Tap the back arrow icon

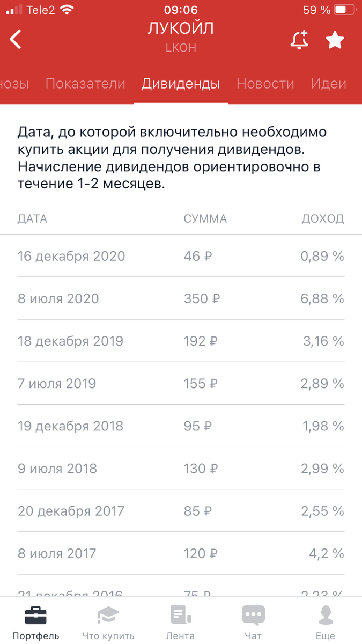16,40
